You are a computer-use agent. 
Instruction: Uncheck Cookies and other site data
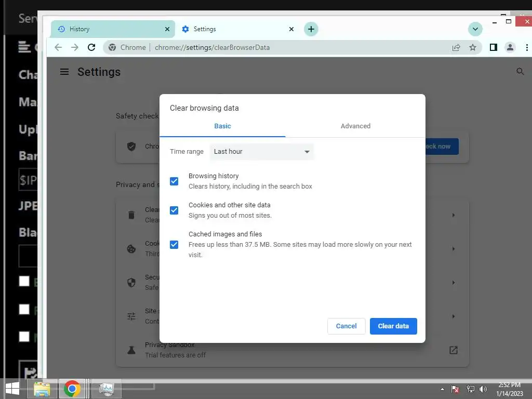[174, 210]
